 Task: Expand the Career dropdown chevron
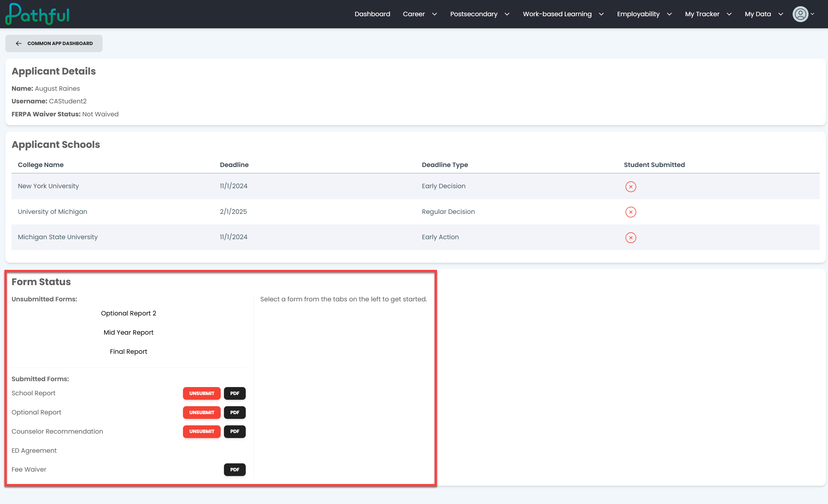[434, 14]
